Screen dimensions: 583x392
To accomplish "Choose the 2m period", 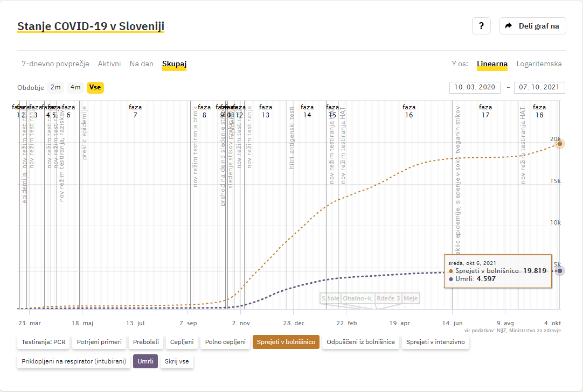I will (56, 87).
